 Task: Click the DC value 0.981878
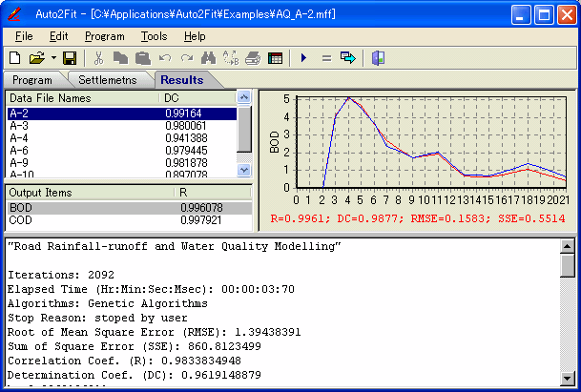point(186,163)
